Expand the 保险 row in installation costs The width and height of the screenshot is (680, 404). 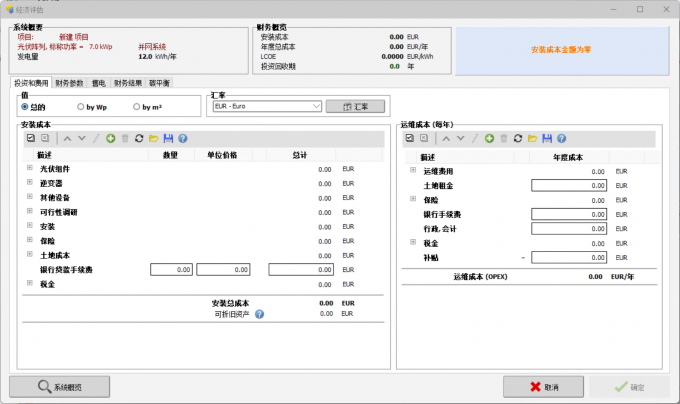[29, 239]
